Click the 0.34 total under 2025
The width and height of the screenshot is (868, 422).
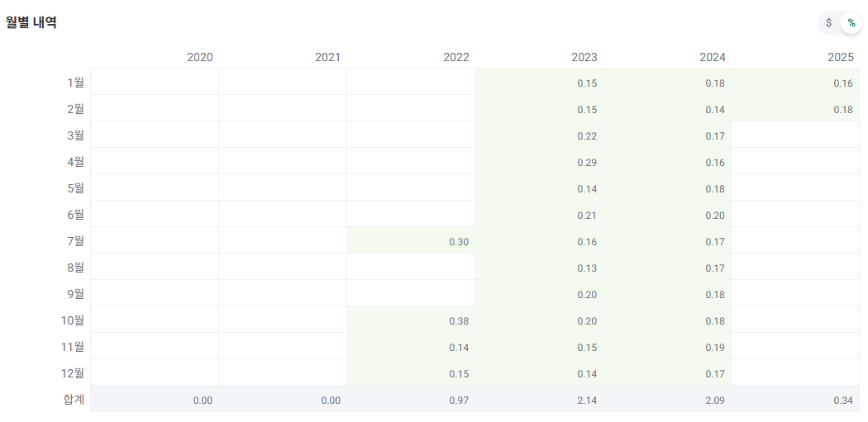click(x=795, y=400)
